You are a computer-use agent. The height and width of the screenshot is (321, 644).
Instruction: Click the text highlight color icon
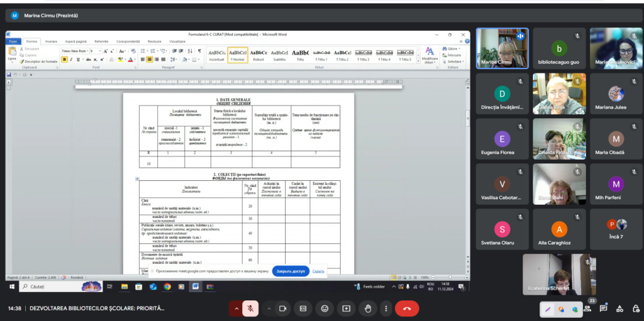tap(121, 60)
